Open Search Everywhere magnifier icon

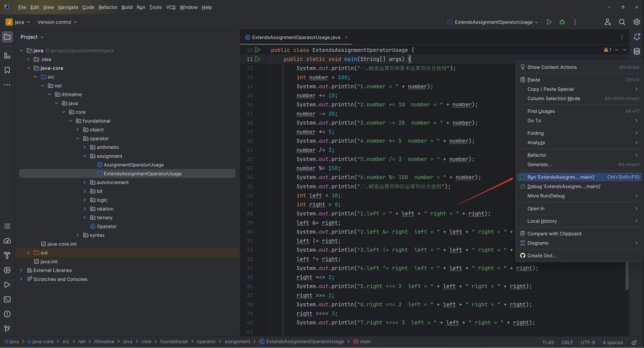622,22
